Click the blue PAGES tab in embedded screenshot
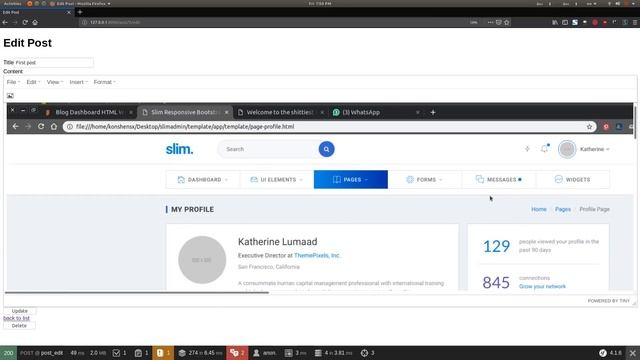The width and height of the screenshot is (640, 360). click(351, 180)
